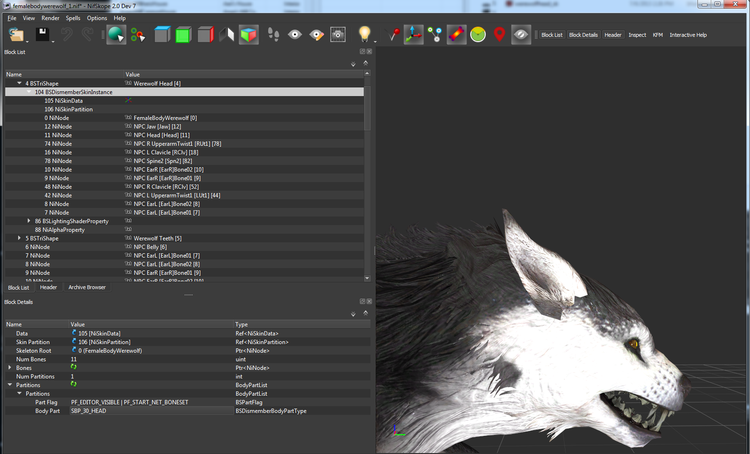Click the eye with pencil icon

[316, 34]
